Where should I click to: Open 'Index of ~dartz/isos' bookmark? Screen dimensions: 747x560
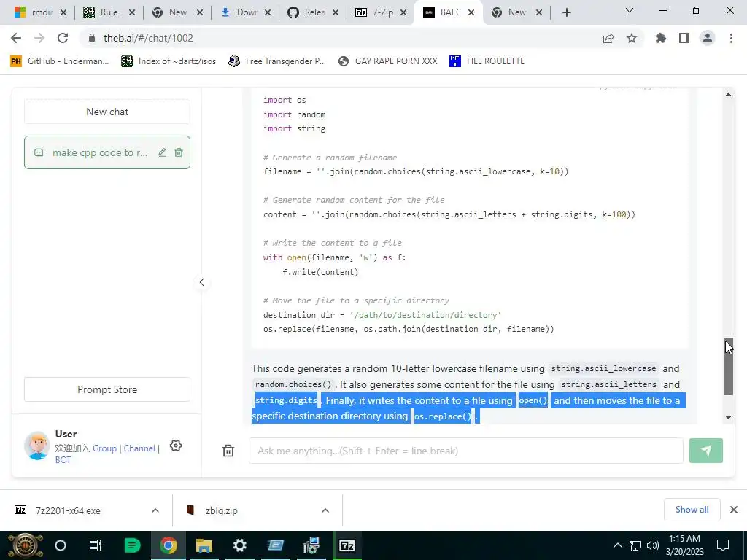click(169, 61)
